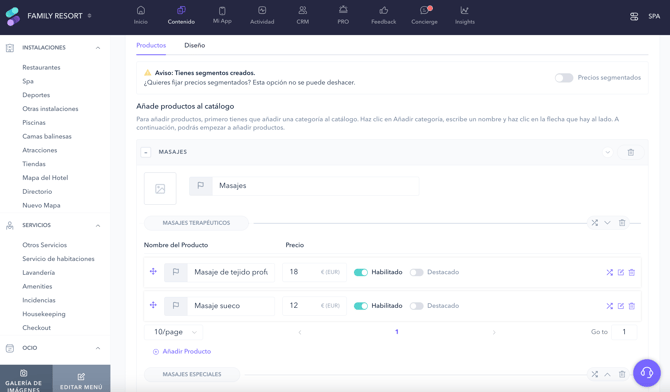
Task: Open the support headset chat button
Action: (x=647, y=373)
